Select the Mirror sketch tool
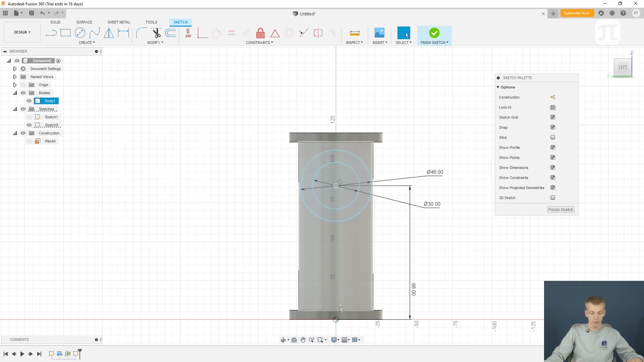The width and height of the screenshot is (644, 362). [109, 33]
